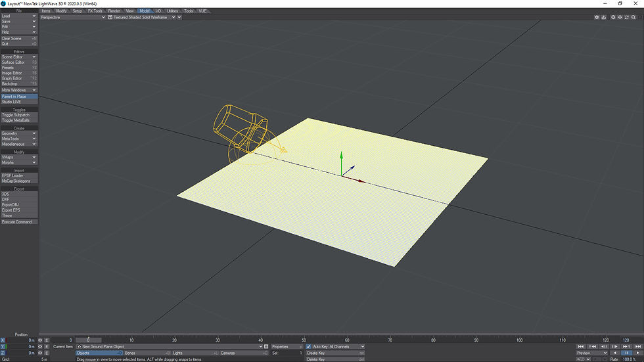Click the item list icon next to Current Item
This screenshot has width=644, height=362.
click(266, 346)
